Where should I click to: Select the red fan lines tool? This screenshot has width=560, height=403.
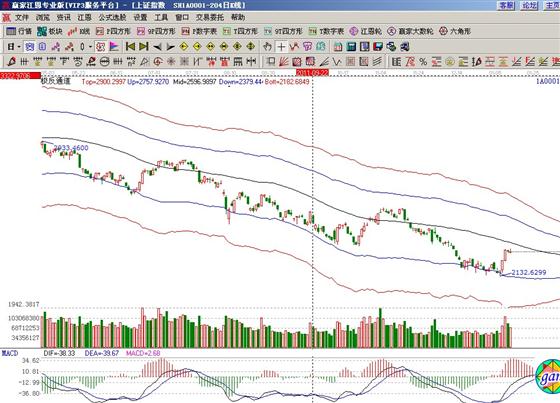[x=284, y=62]
